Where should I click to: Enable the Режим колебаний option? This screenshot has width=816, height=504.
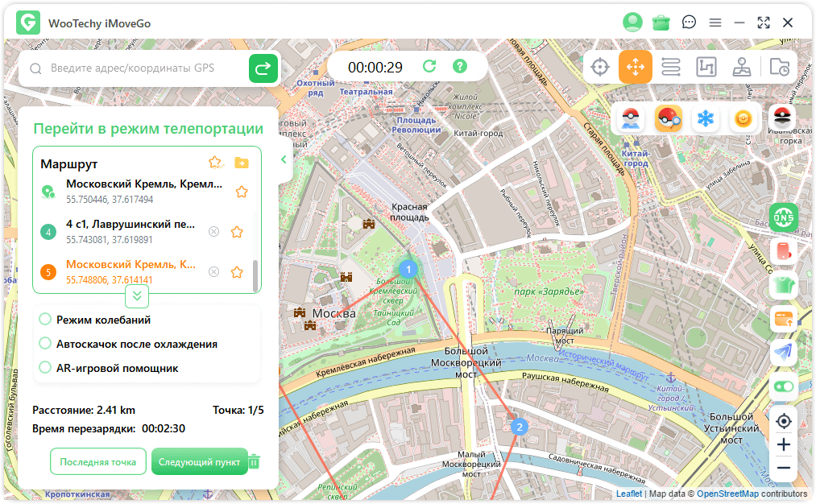coord(46,320)
